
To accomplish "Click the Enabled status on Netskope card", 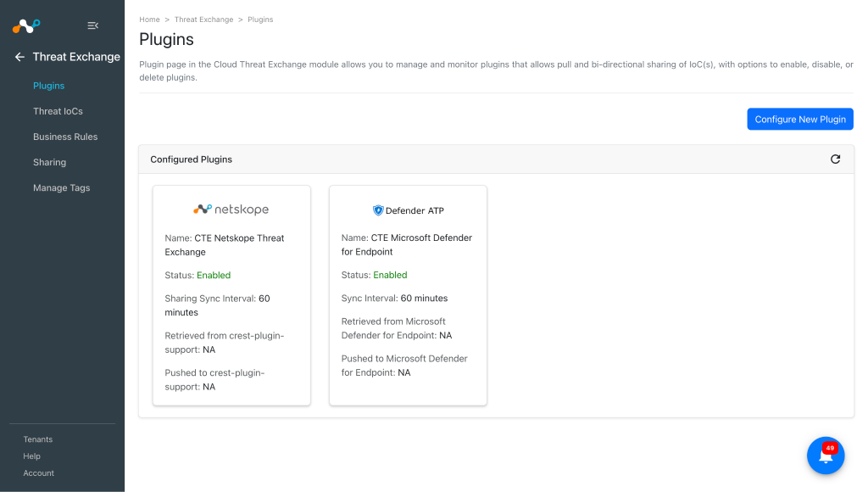I will (x=214, y=275).
